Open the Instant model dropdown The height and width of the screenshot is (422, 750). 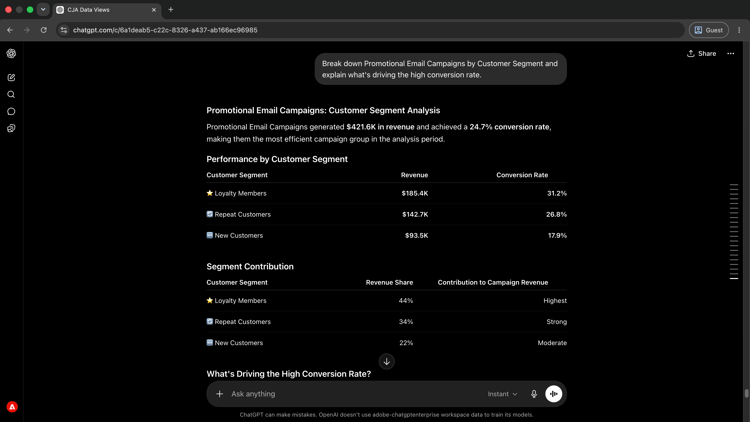point(502,394)
